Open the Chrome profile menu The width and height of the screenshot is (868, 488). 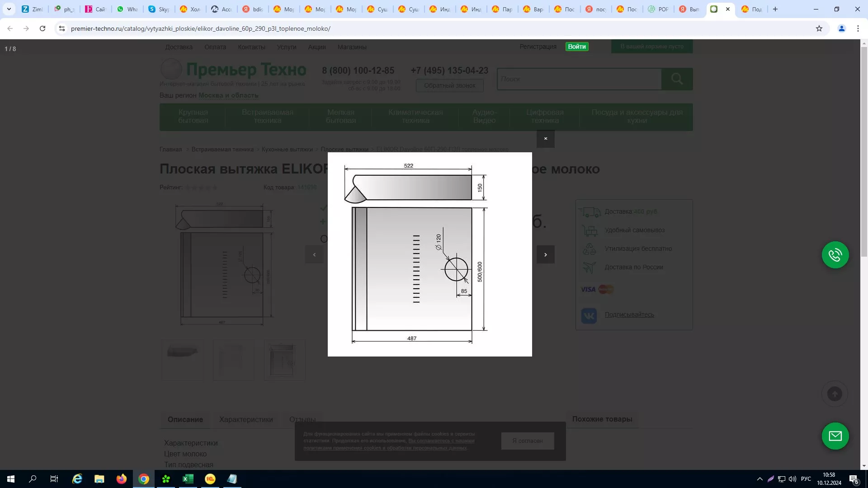pos(842,28)
